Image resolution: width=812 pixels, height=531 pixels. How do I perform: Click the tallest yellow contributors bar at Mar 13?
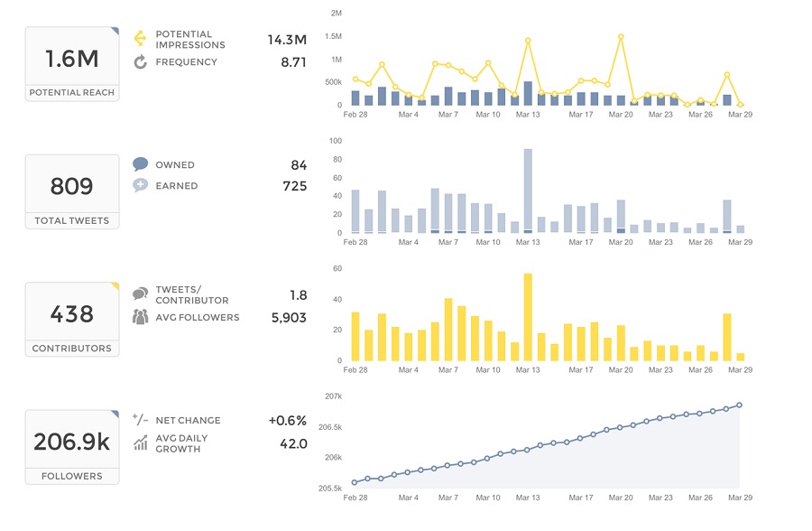click(x=528, y=317)
